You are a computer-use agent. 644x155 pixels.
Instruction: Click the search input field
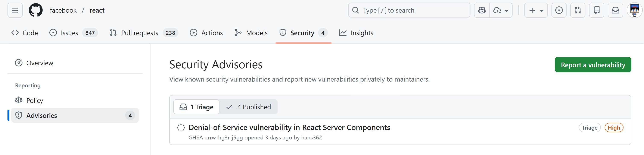tap(409, 10)
